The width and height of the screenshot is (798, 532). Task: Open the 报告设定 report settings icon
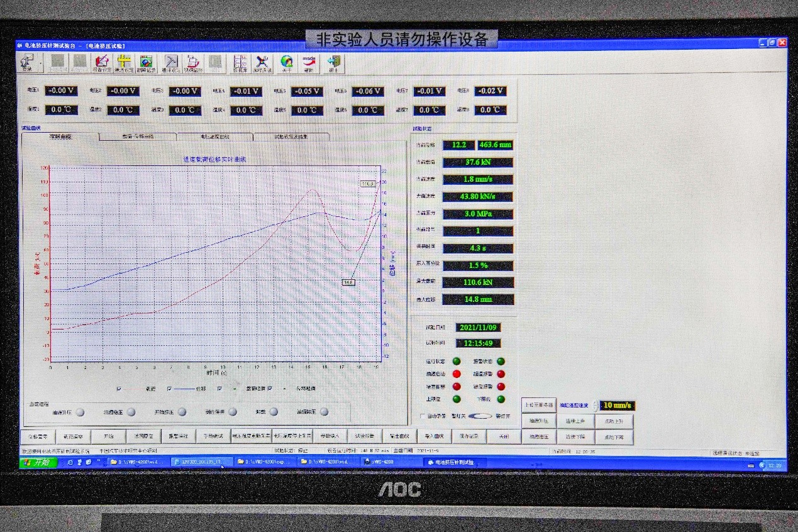(102, 62)
